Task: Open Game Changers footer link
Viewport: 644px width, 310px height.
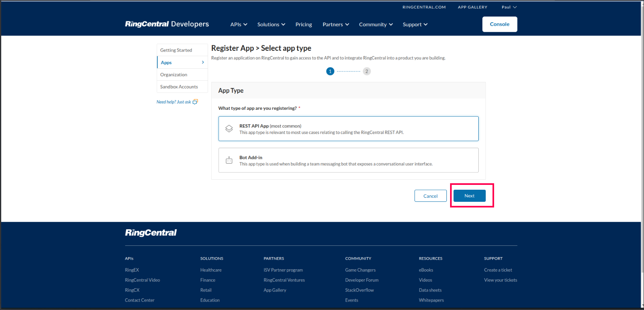Action: [360, 270]
